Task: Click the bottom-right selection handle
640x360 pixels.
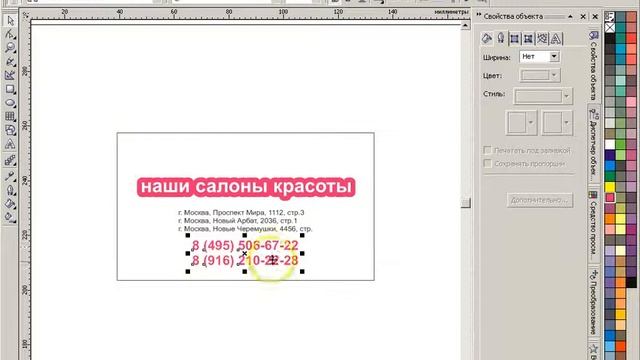Action: (x=302, y=271)
